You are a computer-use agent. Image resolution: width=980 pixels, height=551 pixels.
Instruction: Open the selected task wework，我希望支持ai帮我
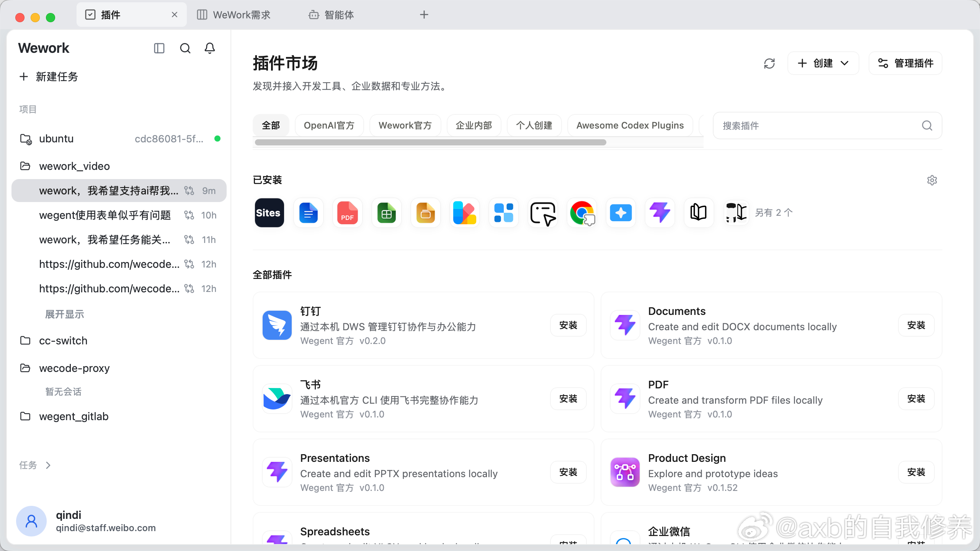pyautogui.click(x=119, y=191)
